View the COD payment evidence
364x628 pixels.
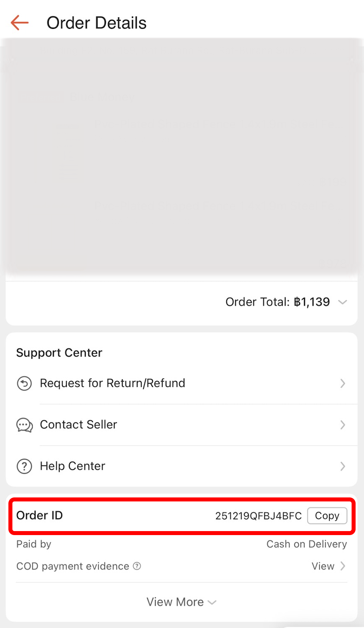pos(323,566)
